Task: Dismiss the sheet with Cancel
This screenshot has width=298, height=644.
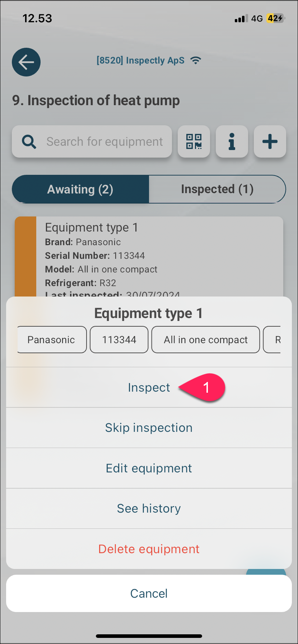Action: [x=149, y=593]
